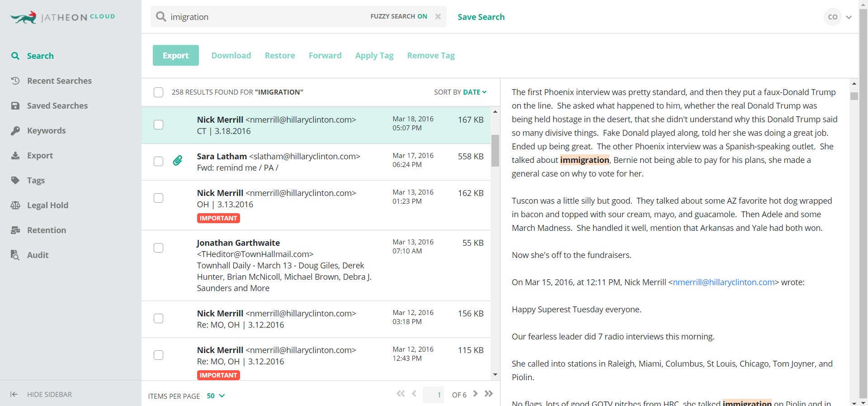868x406 pixels.
Task: Click Hide Sidebar label
Action: (49, 394)
